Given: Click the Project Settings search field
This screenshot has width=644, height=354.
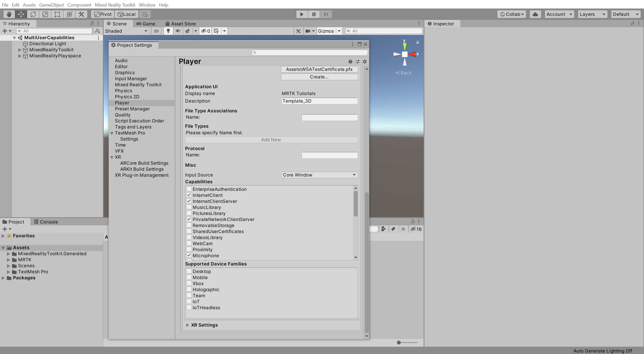Looking at the screenshot, I should 309,52.
